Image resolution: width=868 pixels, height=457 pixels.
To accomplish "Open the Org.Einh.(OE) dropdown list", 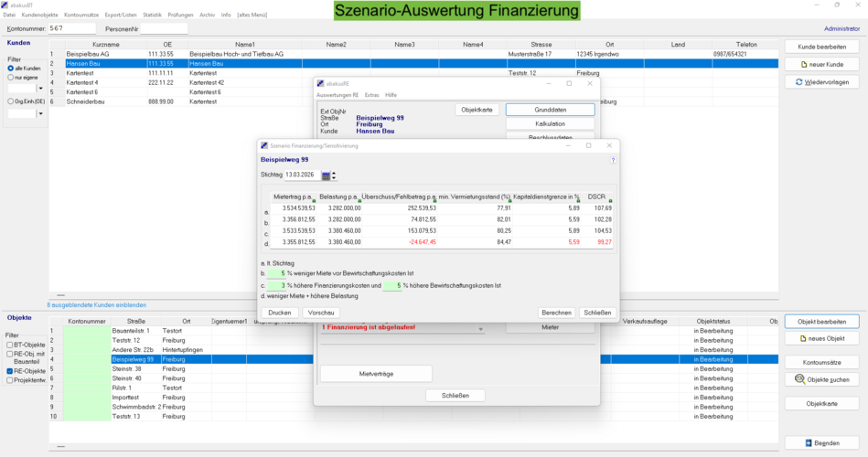I will pos(40,113).
